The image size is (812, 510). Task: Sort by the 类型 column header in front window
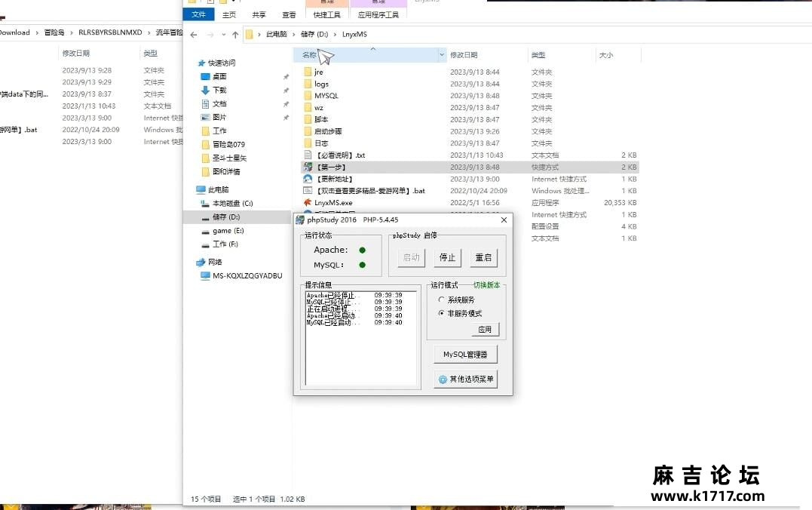pos(538,55)
